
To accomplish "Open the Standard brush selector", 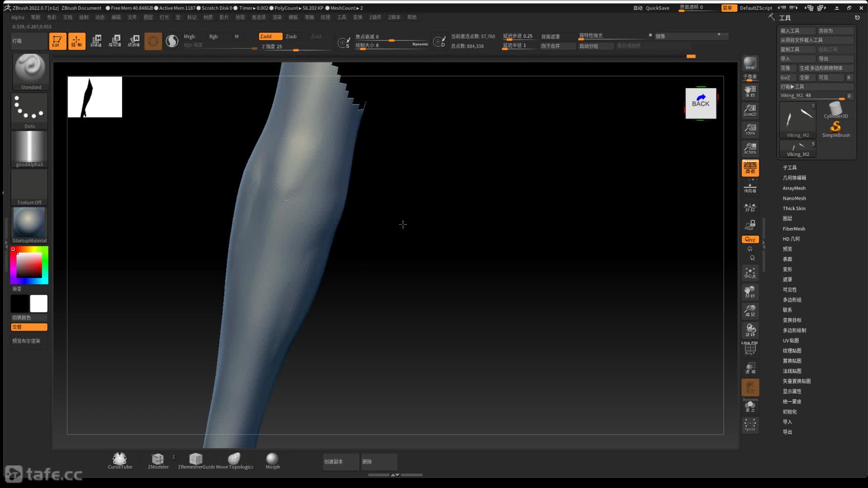I will [30, 71].
